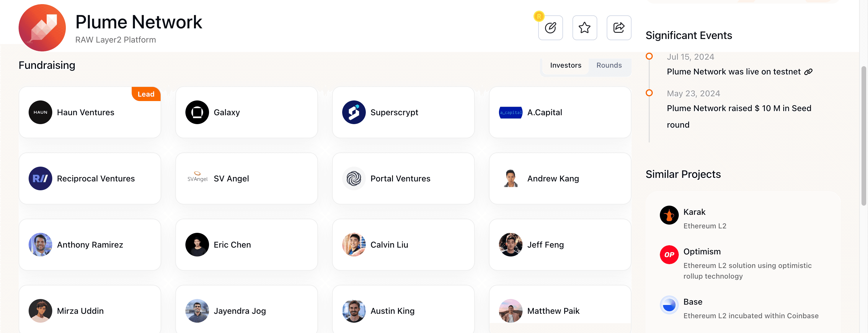Image resolution: width=868 pixels, height=333 pixels.
Task: Click the Karak project logo
Action: pos(669,215)
